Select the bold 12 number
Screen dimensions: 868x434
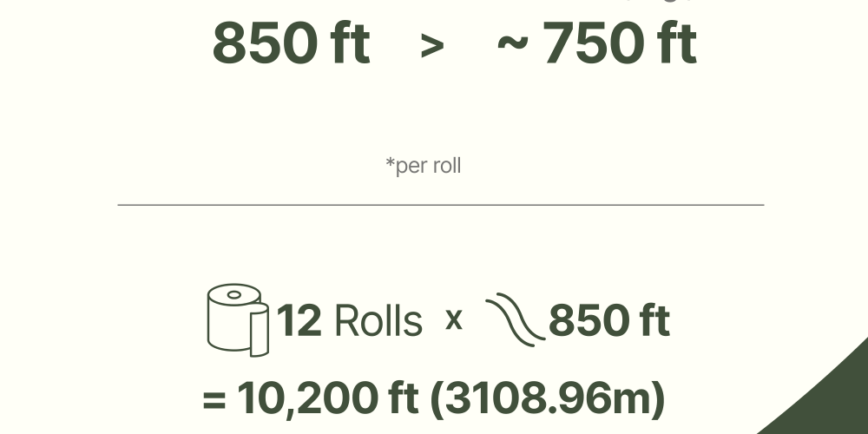click(299, 320)
